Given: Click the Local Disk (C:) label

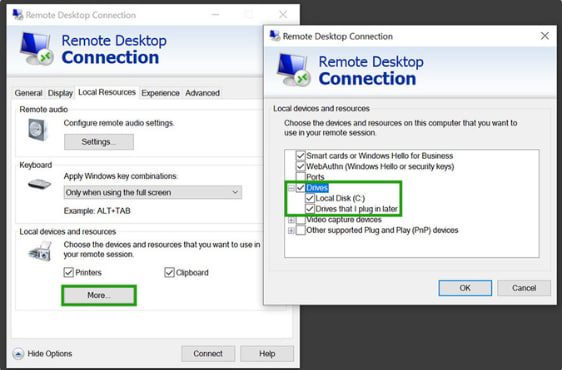Looking at the screenshot, I should coord(340,198).
